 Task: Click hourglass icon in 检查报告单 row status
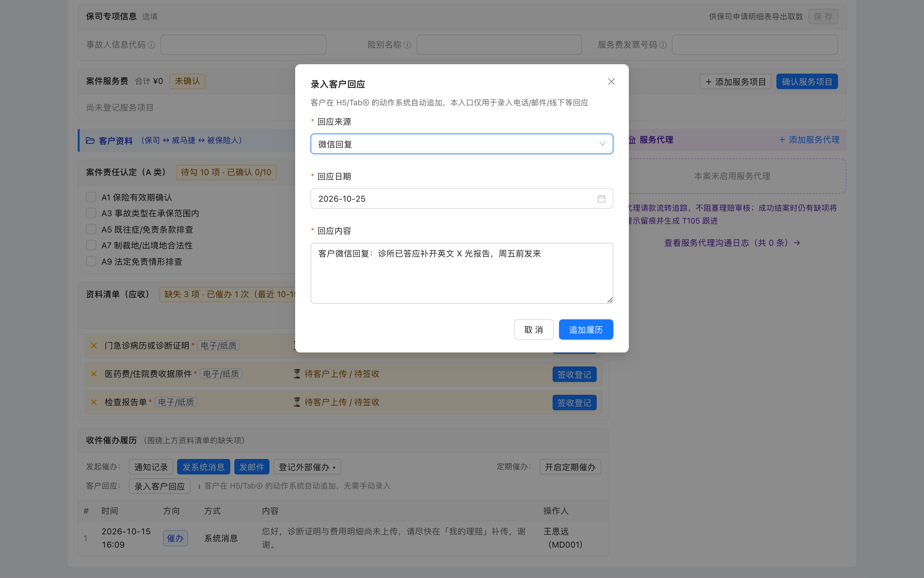click(x=297, y=402)
